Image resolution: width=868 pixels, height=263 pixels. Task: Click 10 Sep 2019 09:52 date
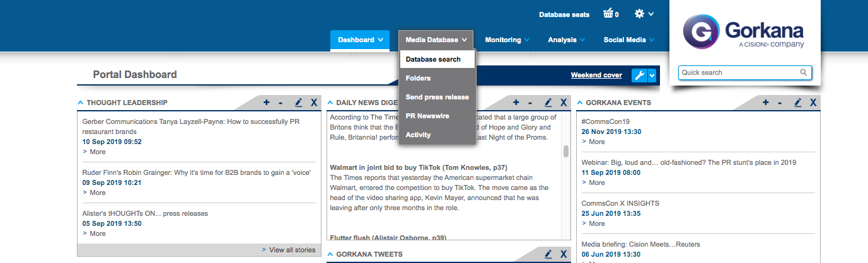pos(112,142)
